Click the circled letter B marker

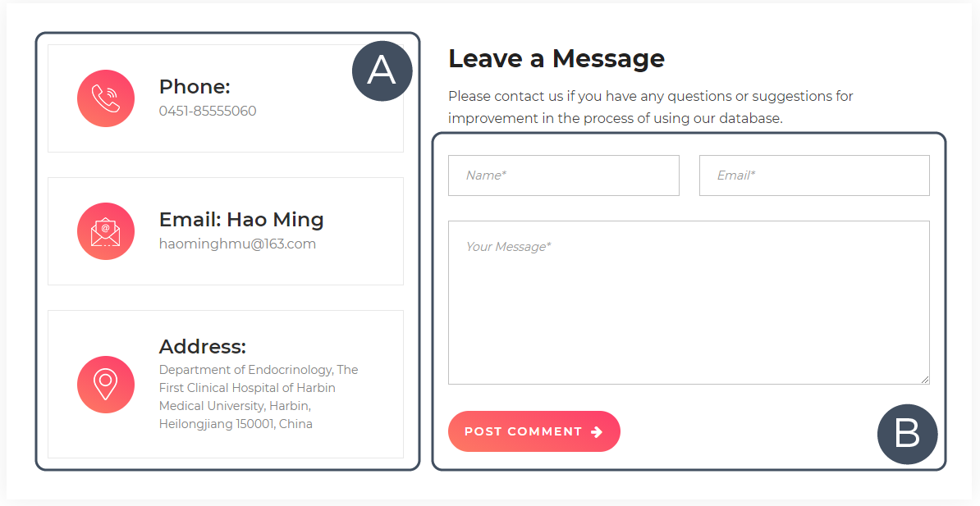click(x=907, y=434)
